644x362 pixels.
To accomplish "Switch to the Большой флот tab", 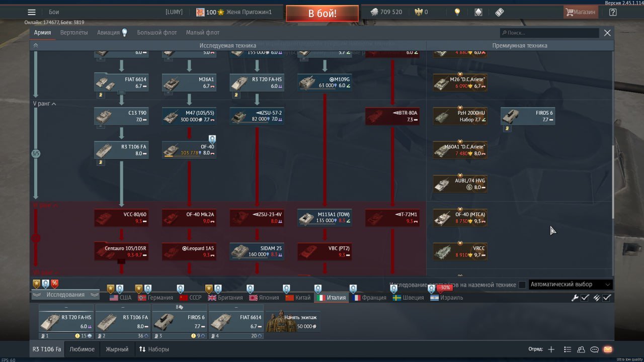I will tap(157, 33).
